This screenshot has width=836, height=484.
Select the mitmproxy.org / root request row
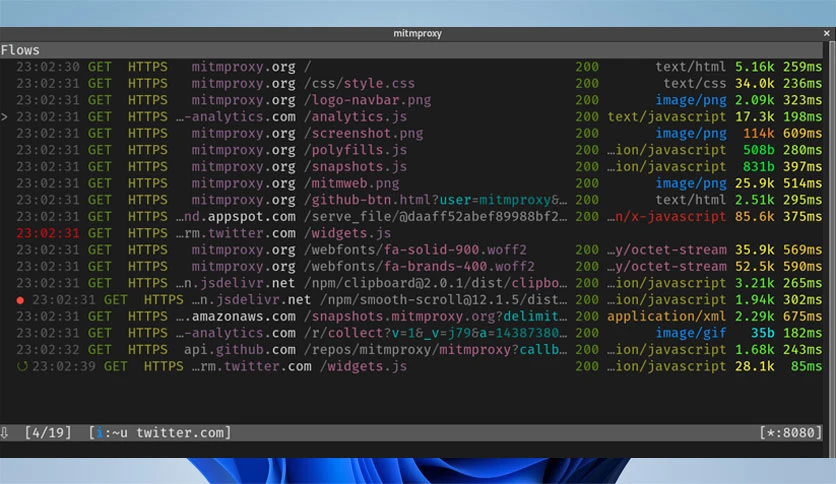tap(411, 67)
